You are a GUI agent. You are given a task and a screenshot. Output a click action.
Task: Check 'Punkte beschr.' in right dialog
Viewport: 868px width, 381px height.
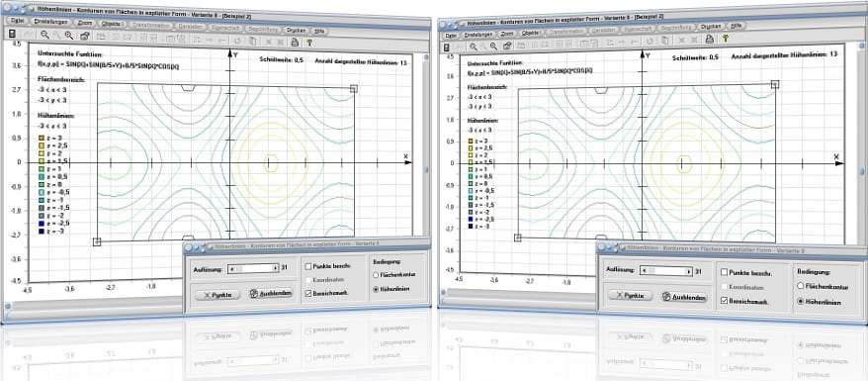tap(725, 272)
